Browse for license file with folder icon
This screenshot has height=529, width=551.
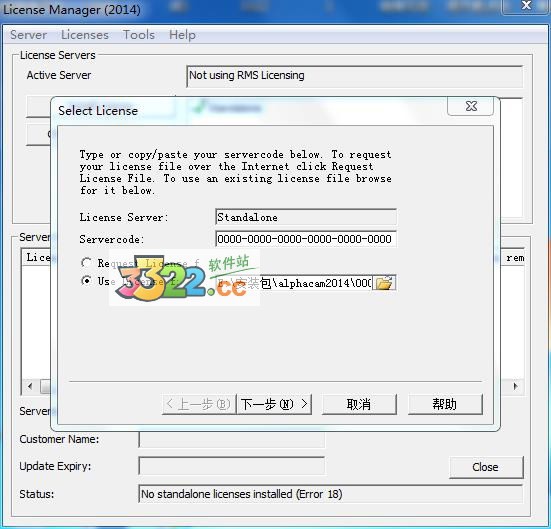pos(384,283)
